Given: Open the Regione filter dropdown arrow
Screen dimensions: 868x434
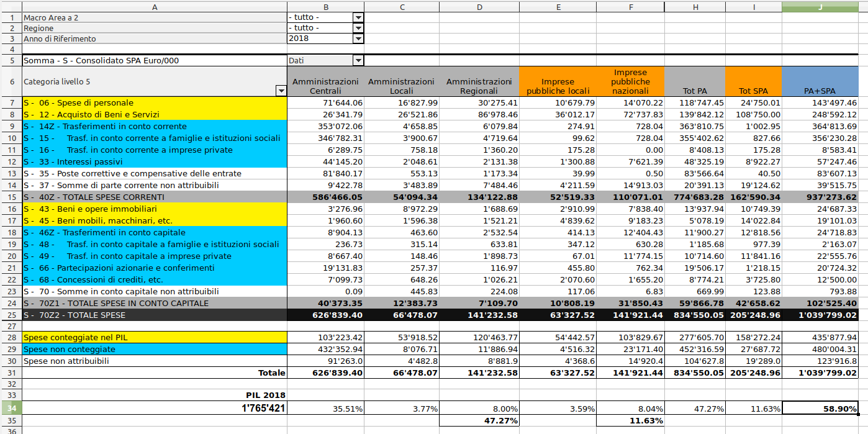Looking at the screenshot, I should 358,28.
